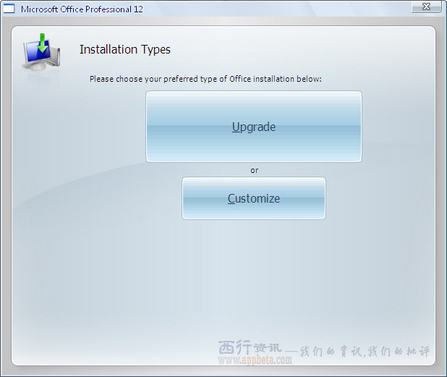Click the 西行资讯 watermark logo
This screenshot has height=377, width=447.
pyautogui.click(x=250, y=347)
